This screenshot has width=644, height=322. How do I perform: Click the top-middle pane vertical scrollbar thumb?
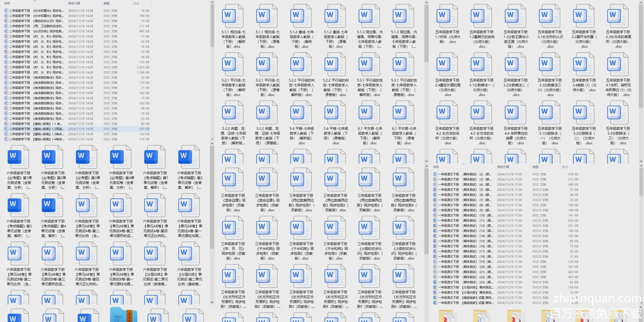(x=426, y=32)
